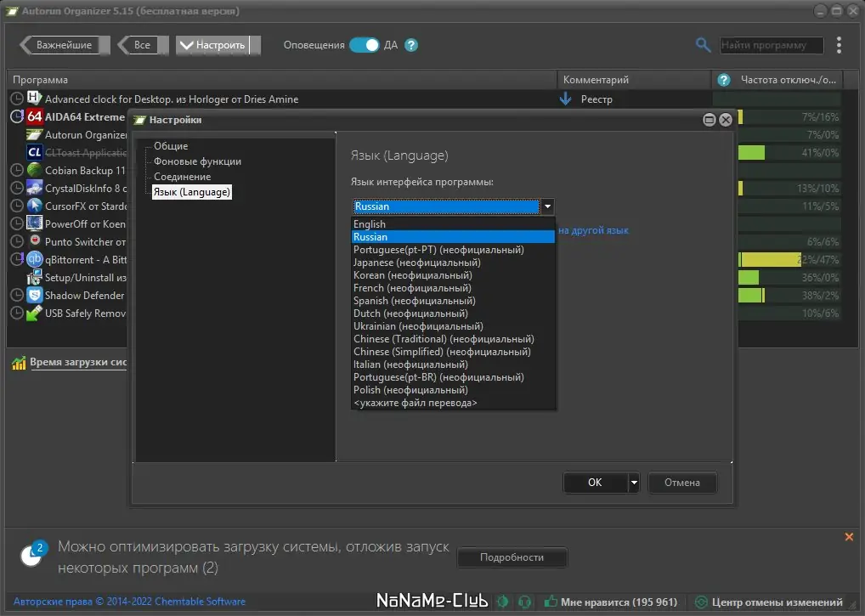Click the 'на другой язык' link
This screenshot has width=865, height=616.
pos(593,230)
